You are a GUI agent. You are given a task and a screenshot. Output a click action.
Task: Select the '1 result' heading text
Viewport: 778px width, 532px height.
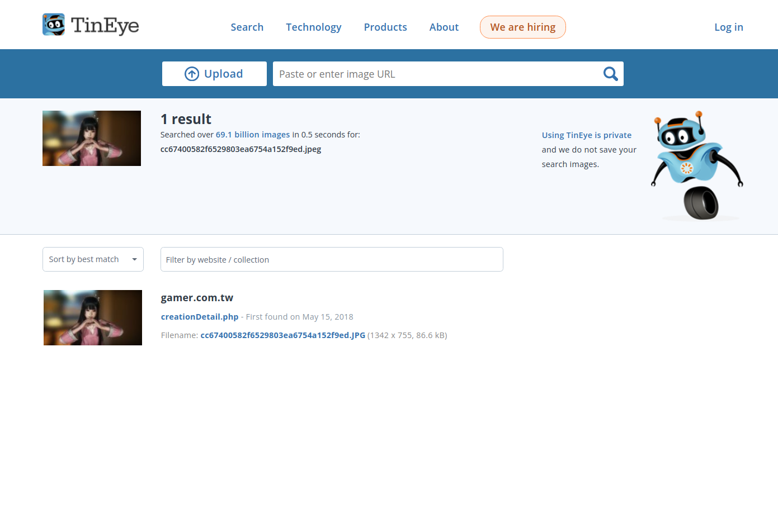pos(186,119)
